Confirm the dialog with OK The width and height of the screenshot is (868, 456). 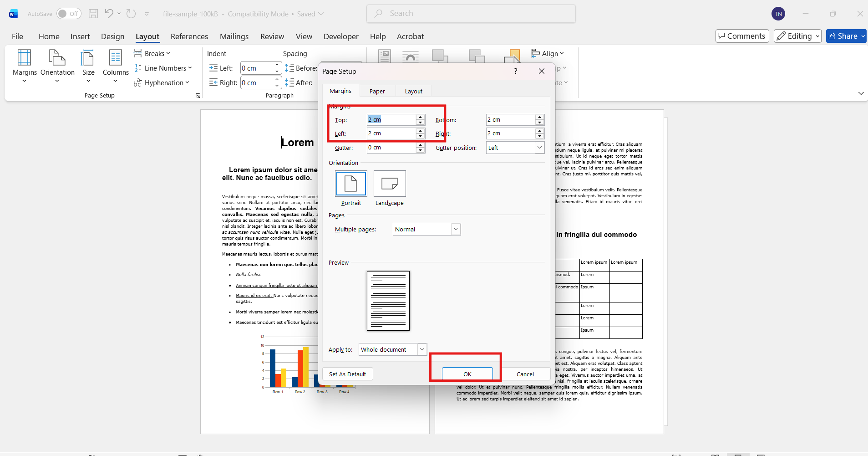(467, 374)
